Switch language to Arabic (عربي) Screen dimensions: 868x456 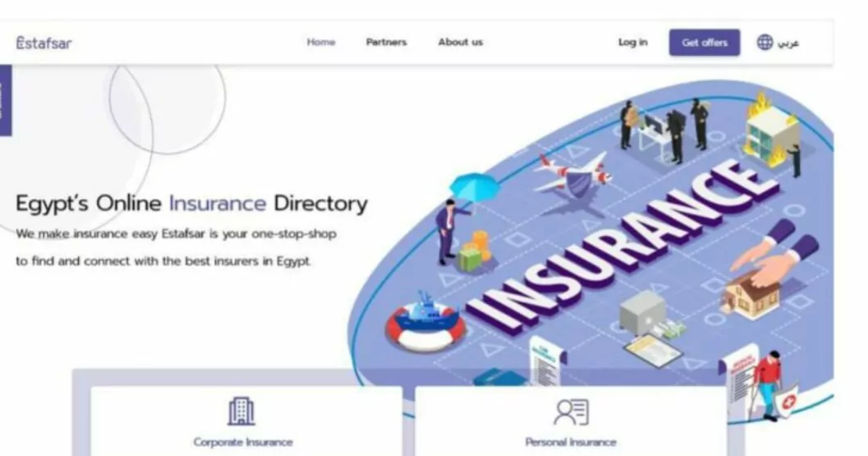[x=788, y=43]
